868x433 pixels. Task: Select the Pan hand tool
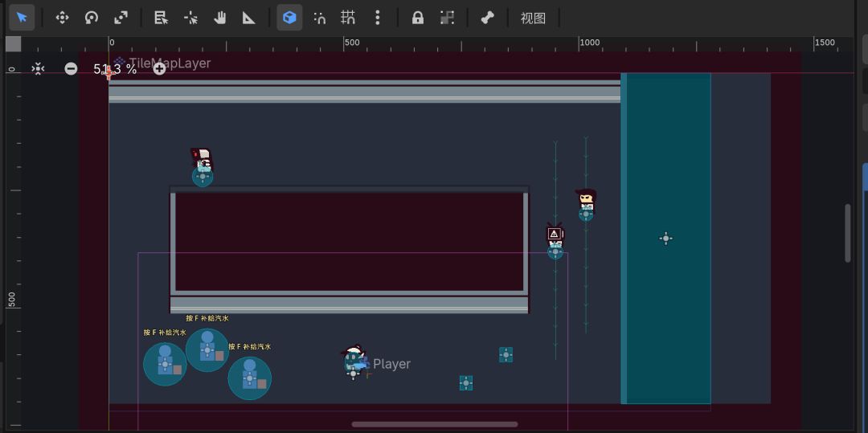(219, 18)
